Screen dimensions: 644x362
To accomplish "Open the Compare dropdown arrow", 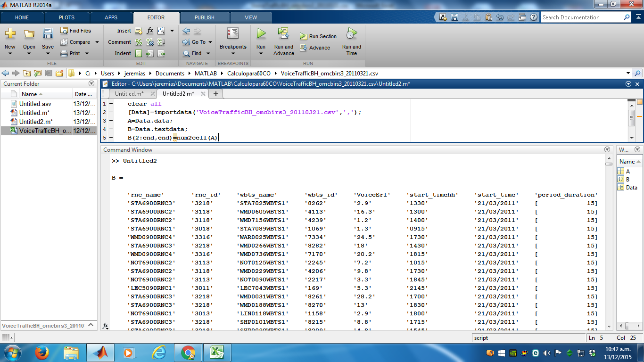I will (x=97, y=42).
